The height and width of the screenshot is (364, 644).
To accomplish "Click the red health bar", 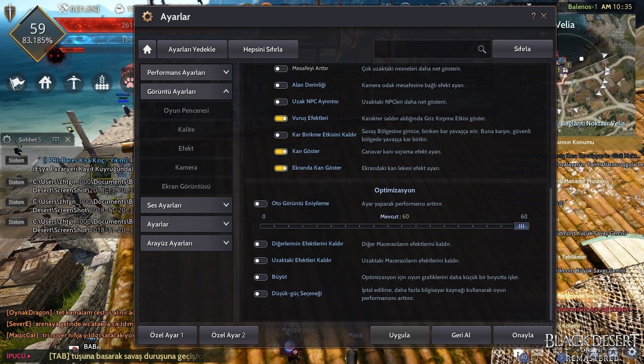I will coord(95,25).
